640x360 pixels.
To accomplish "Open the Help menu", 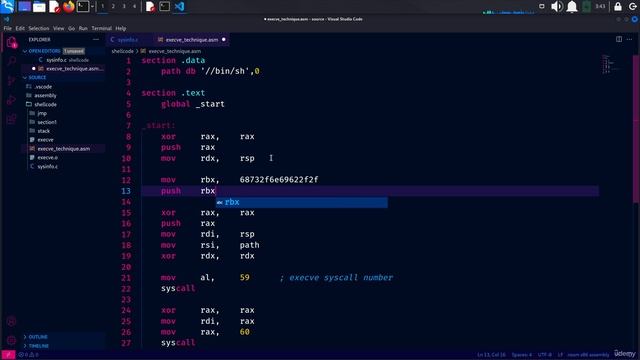I will 120,28.
